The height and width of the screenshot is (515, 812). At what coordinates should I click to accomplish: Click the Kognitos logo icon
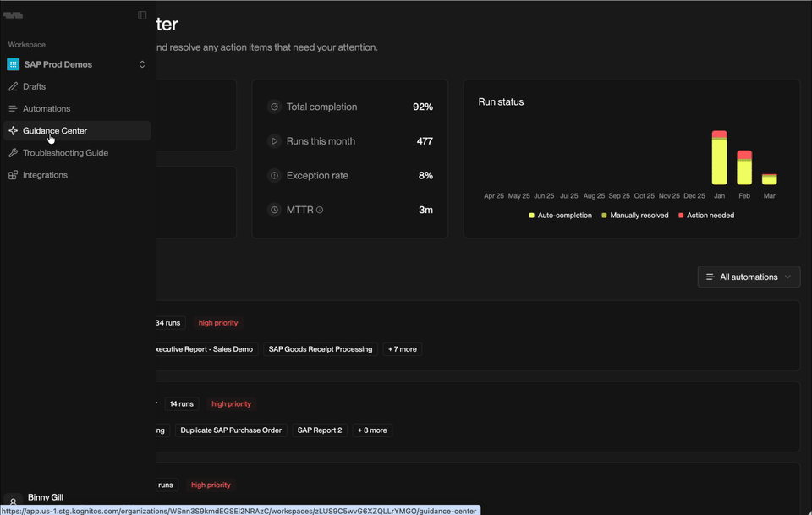[13, 15]
